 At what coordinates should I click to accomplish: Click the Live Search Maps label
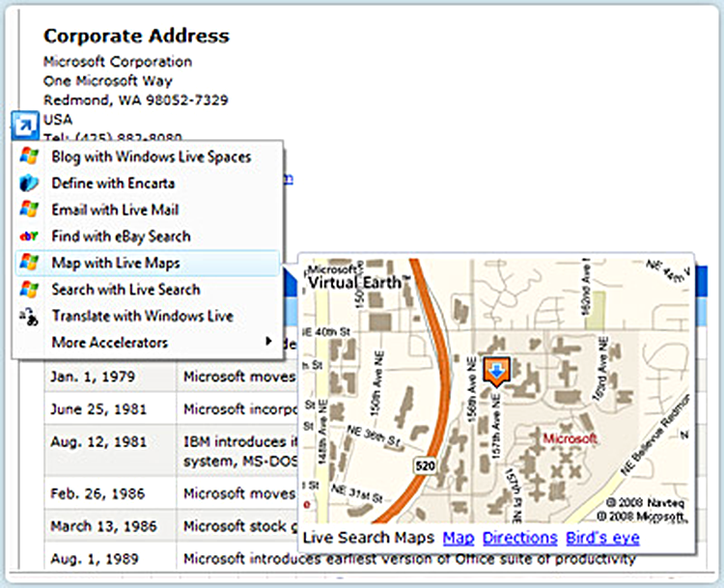(369, 538)
